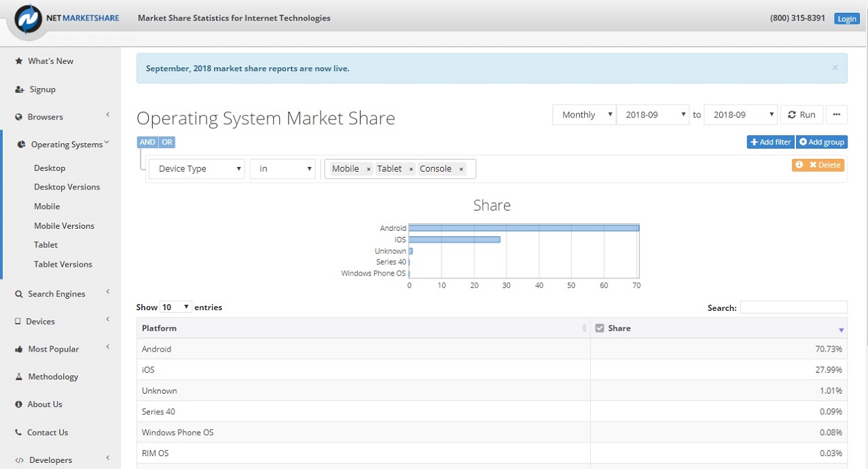
Task: Click inside the table Search field
Action: (x=793, y=307)
